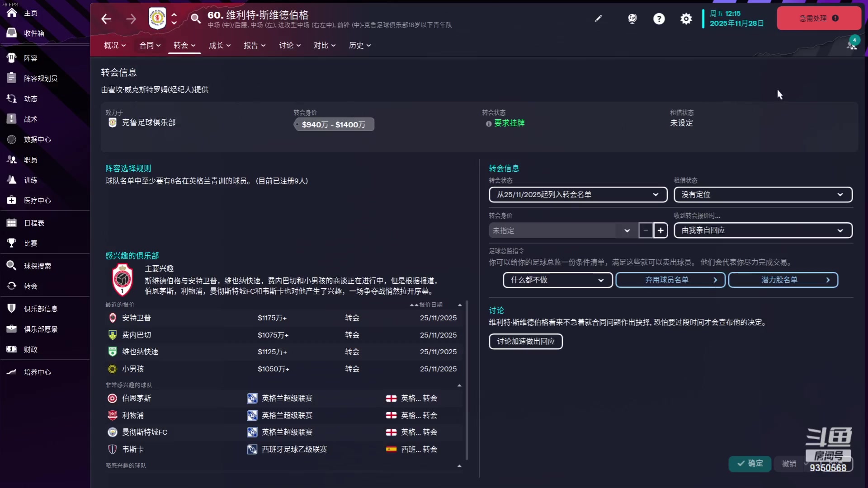
Task: Open the help question mark icon
Action: (659, 19)
